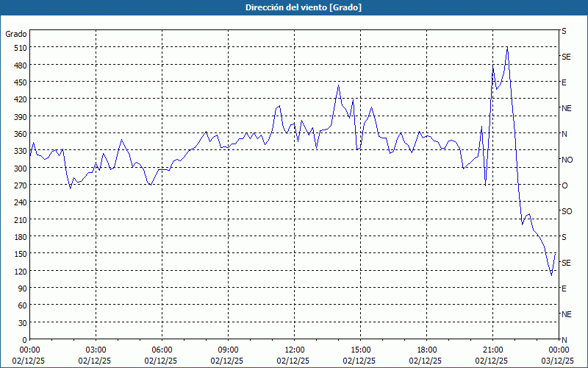This screenshot has height=368, width=588.
Task: Click the lowest dip of the blue line
Action: pos(551,275)
